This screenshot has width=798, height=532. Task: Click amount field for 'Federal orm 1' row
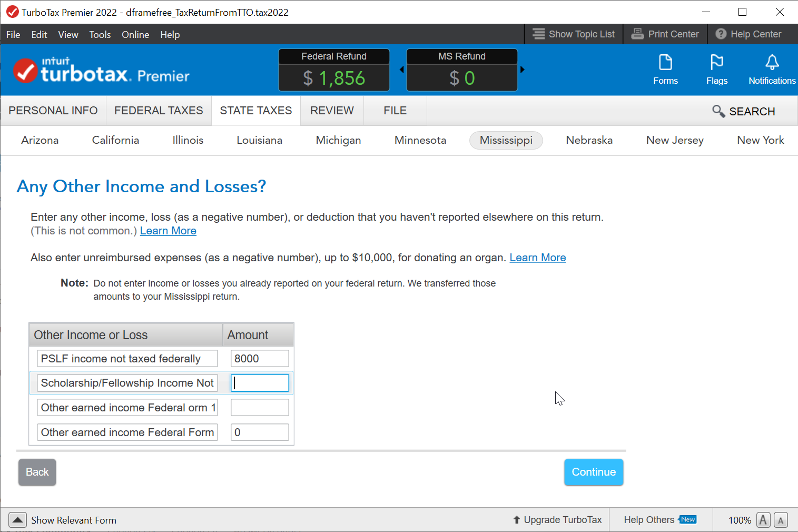pos(260,408)
